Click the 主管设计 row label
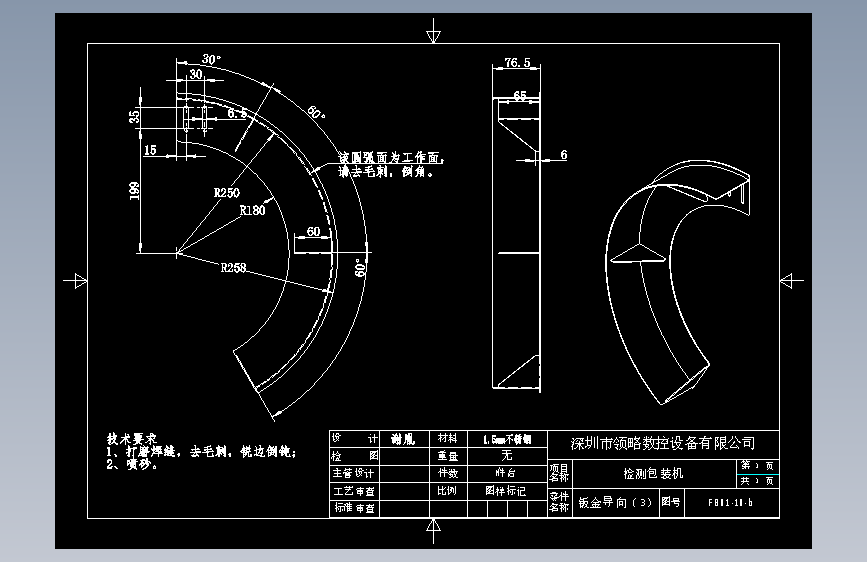Viewport: 867px width, 562px height. (x=354, y=473)
